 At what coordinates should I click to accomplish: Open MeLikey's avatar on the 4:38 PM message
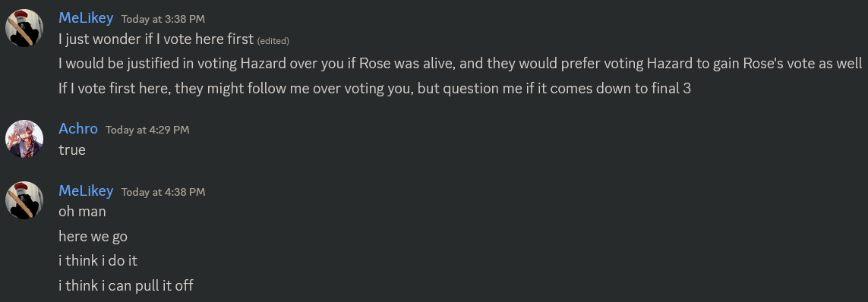(x=24, y=200)
